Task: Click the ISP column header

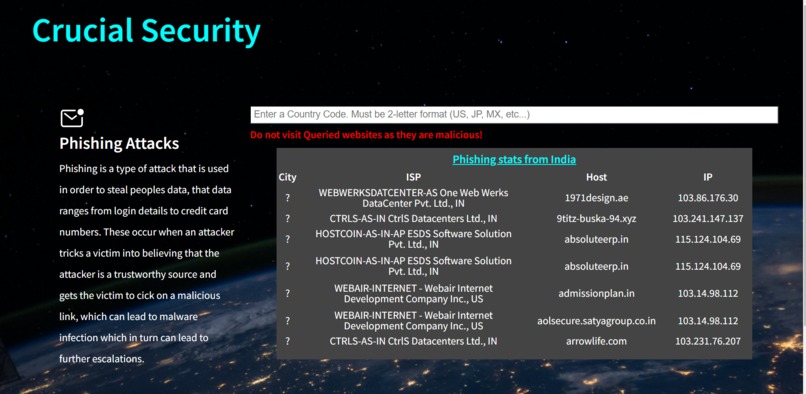Action: coord(413,177)
